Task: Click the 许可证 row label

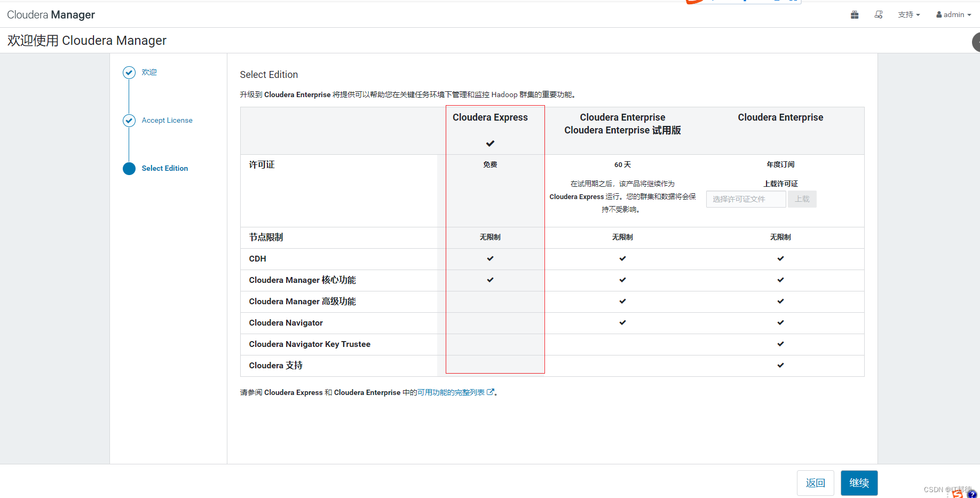Action: click(x=262, y=164)
